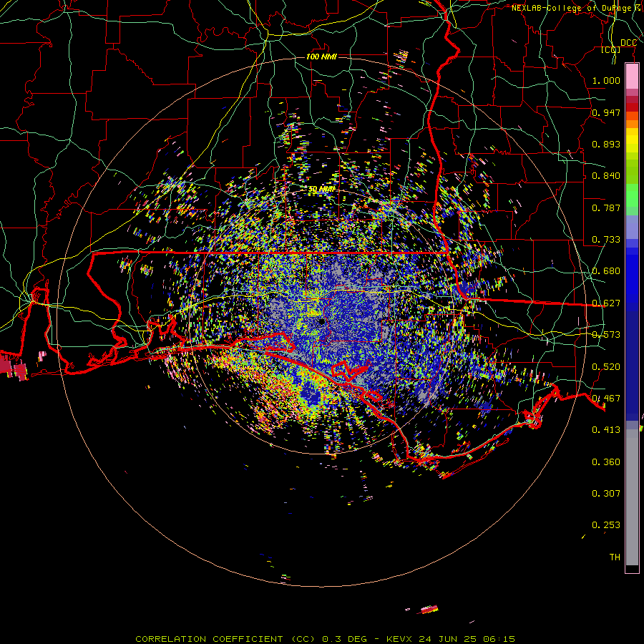Select the 0.467 scale value

pyautogui.click(x=606, y=398)
